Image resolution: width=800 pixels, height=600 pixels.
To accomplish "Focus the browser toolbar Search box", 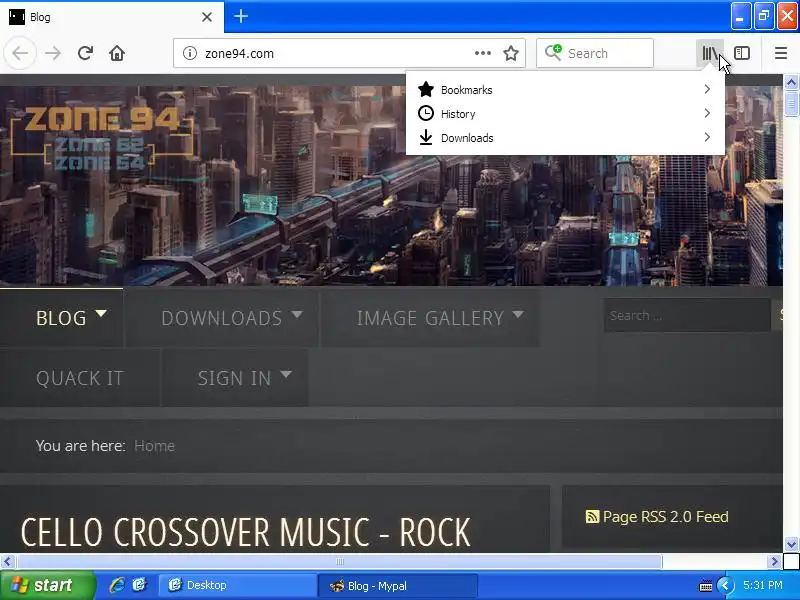I will click(x=595, y=53).
